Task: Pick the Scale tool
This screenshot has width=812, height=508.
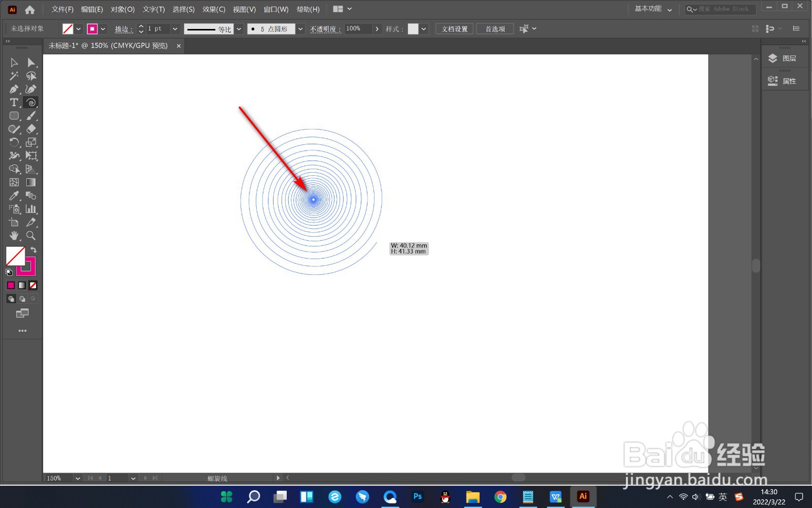Action: [31, 142]
